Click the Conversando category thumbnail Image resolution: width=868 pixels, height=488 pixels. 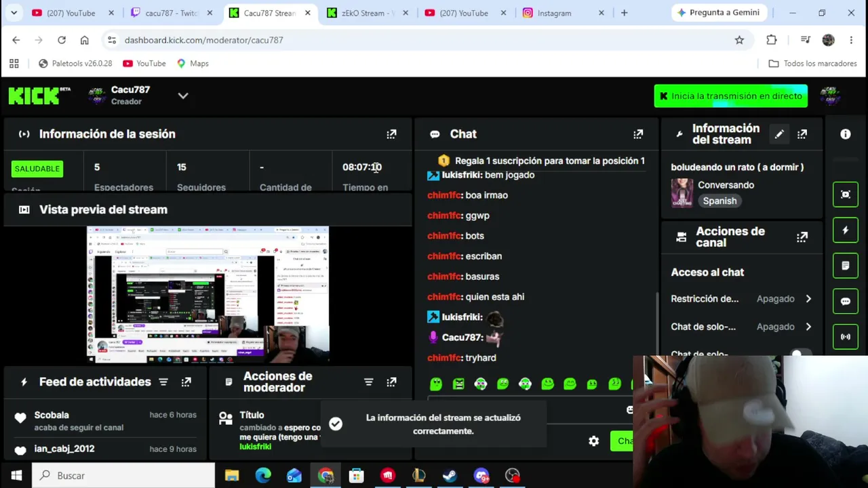682,193
